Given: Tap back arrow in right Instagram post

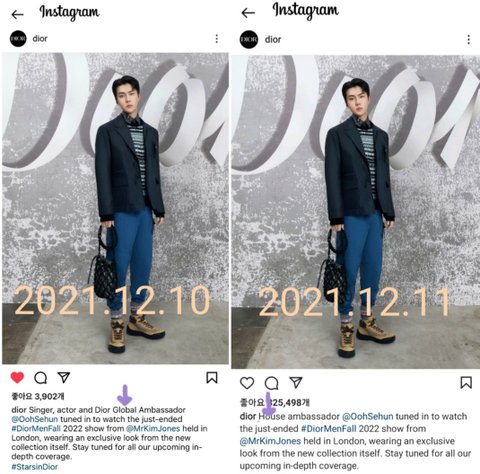Looking at the screenshot, I should pos(248,13).
